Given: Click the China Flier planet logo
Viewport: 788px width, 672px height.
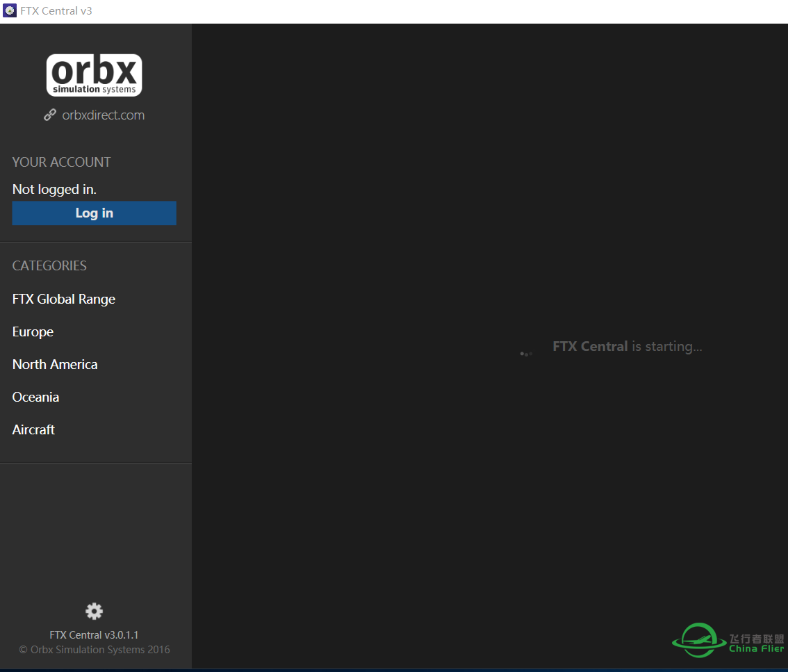Looking at the screenshot, I should pos(698,640).
